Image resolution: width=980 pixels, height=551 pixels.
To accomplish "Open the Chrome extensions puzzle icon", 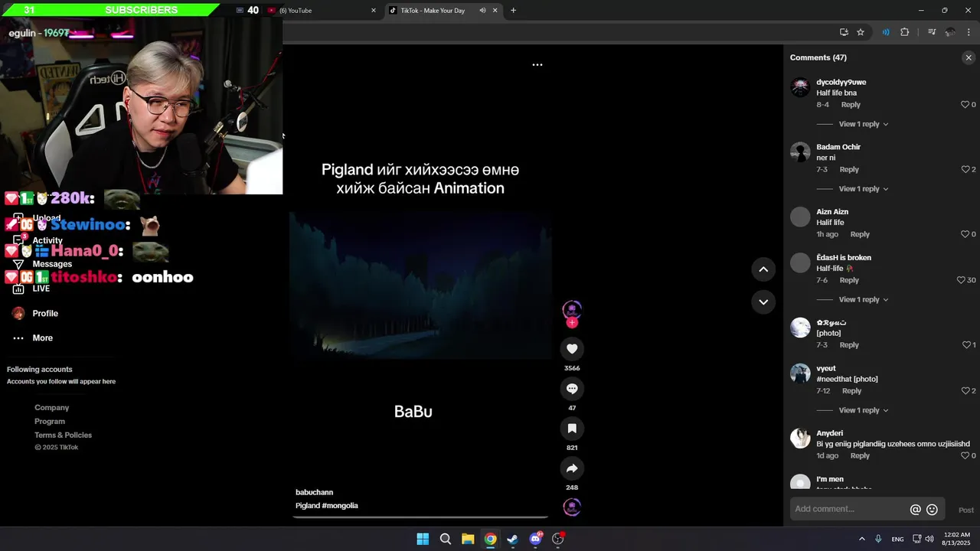I will point(904,32).
